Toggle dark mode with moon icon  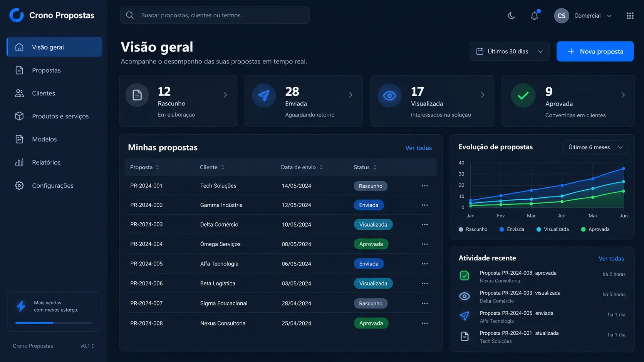pyautogui.click(x=511, y=16)
